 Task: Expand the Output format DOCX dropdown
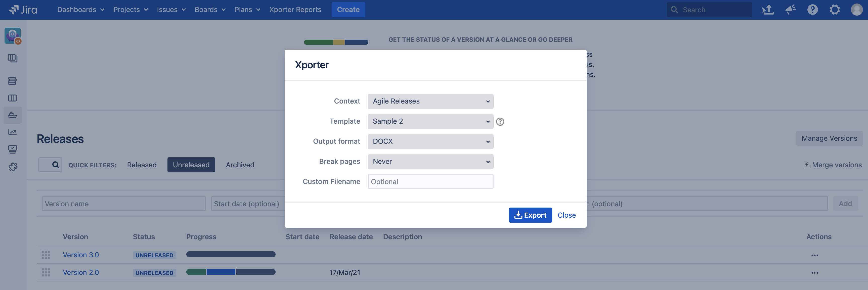[x=430, y=141]
